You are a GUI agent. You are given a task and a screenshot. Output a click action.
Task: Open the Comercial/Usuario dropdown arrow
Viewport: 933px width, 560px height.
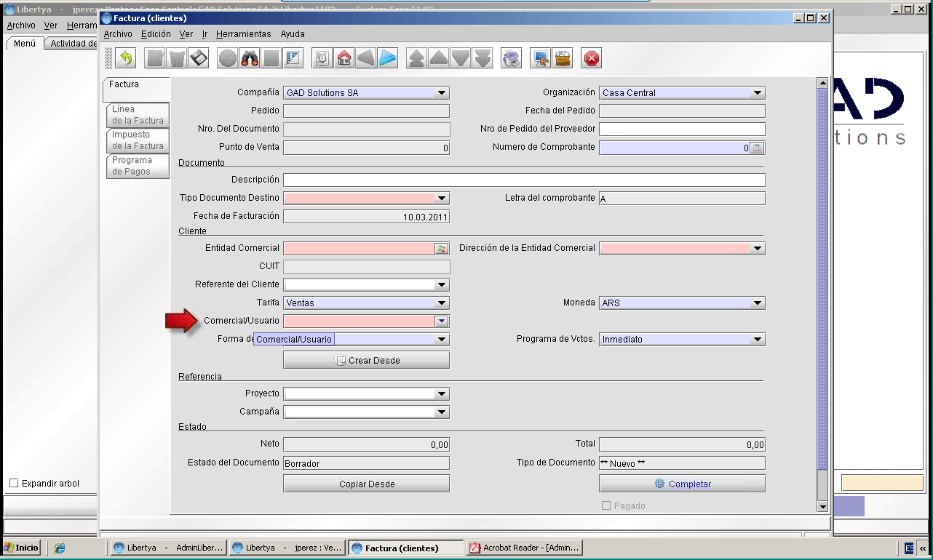[442, 321]
